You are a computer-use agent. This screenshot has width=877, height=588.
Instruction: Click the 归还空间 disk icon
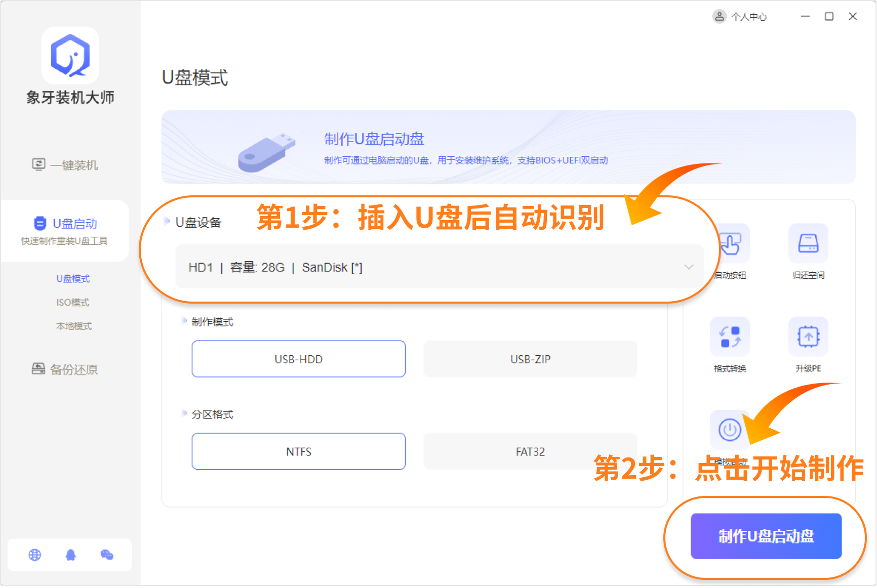point(808,244)
